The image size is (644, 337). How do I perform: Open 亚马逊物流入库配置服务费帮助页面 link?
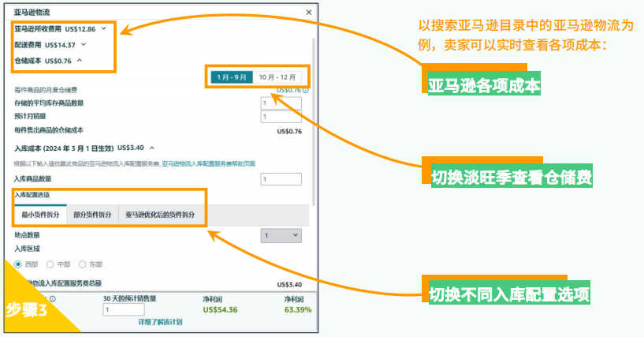point(209,163)
